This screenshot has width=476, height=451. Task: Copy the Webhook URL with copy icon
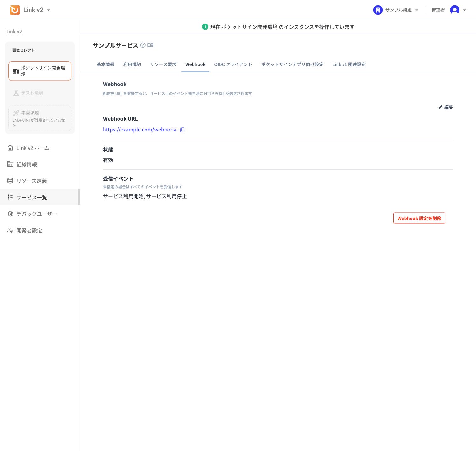click(x=182, y=130)
